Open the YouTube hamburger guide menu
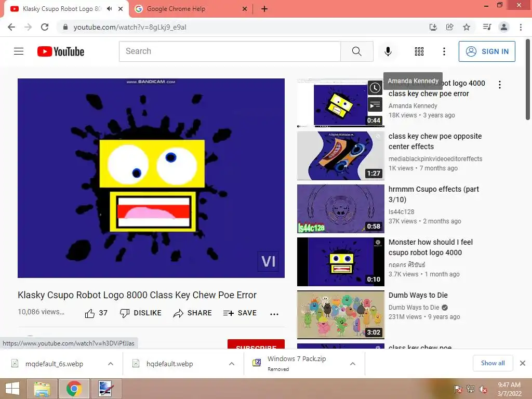This screenshot has height=399, width=532. (x=19, y=51)
